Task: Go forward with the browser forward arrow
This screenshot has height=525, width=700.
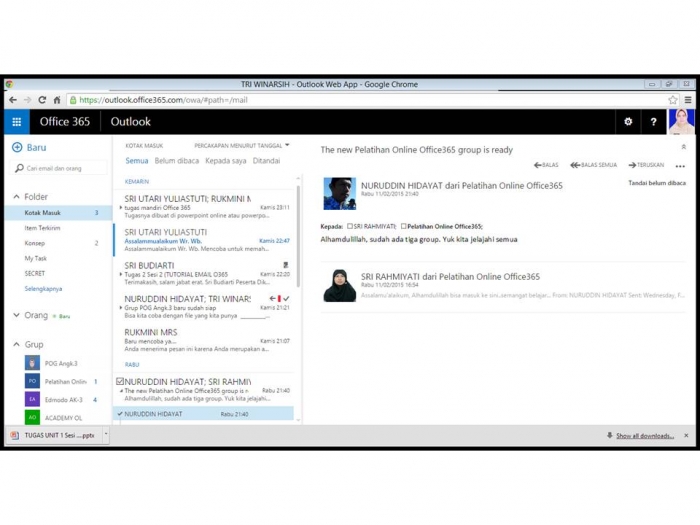Action: pos(27,100)
